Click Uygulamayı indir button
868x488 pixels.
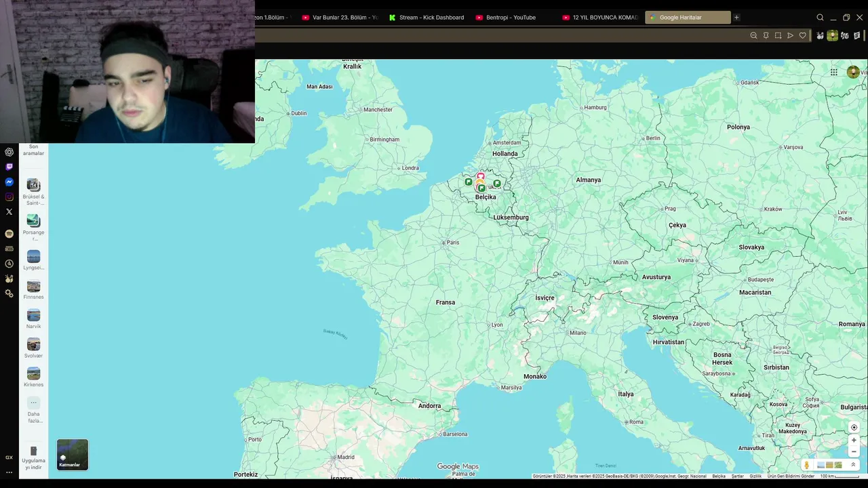click(33, 458)
